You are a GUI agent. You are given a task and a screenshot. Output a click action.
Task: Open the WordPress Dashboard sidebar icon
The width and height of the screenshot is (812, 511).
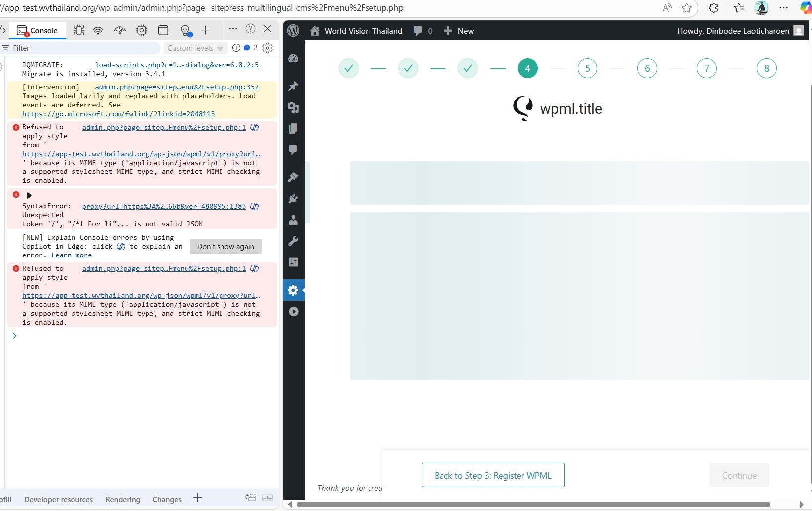[x=294, y=58]
